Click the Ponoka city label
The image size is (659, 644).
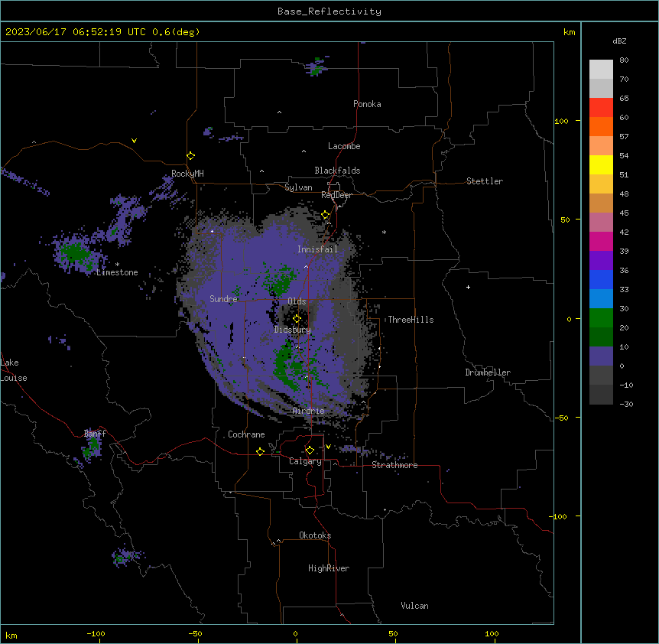(367, 104)
